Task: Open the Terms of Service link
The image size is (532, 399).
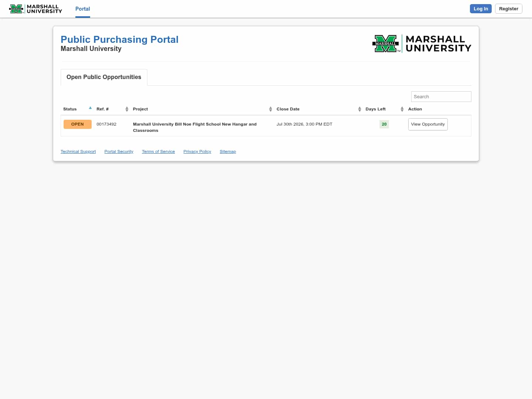Action: click(x=158, y=151)
